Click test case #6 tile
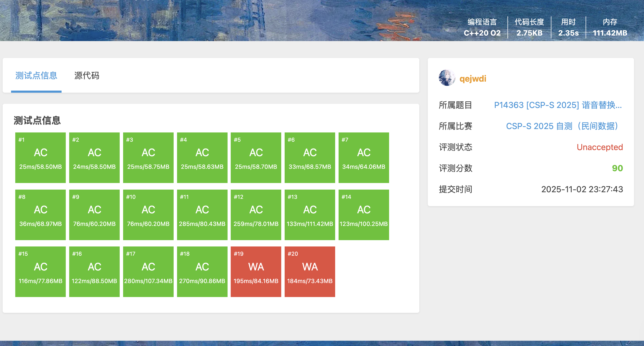 [310, 157]
